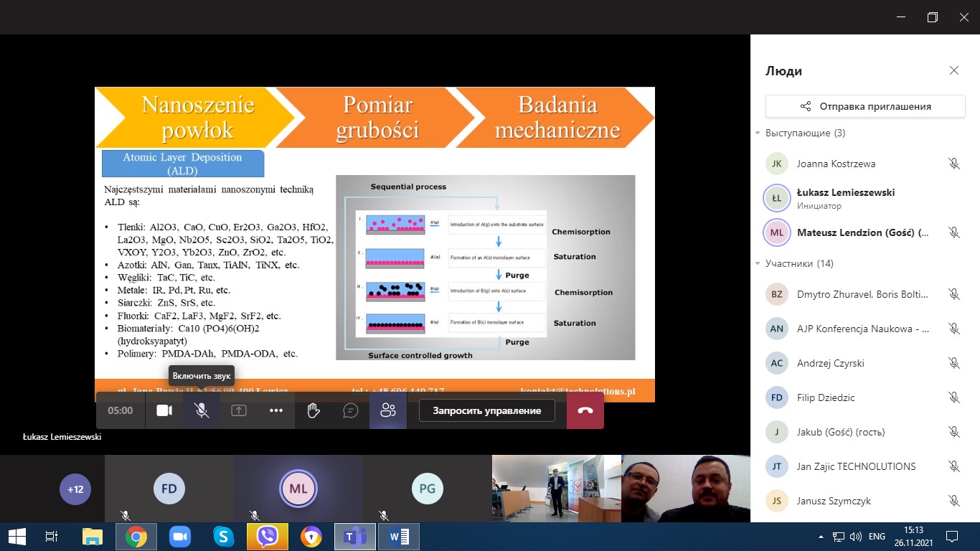Click Dmytro Zhuravel's muted microphone icon
Viewport: 980px width, 551px height.
click(x=954, y=294)
